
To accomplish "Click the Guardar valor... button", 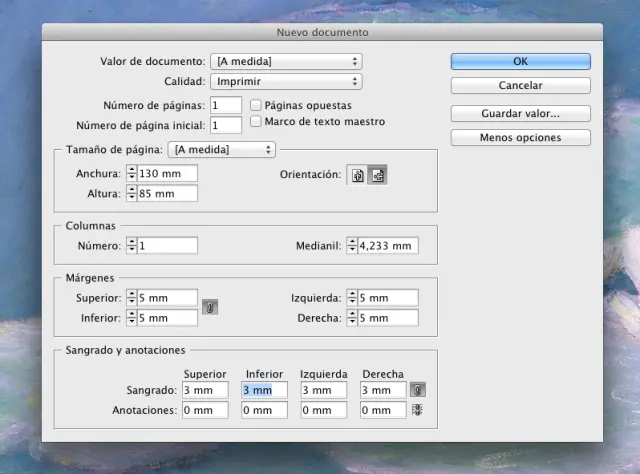I will pyautogui.click(x=520, y=113).
